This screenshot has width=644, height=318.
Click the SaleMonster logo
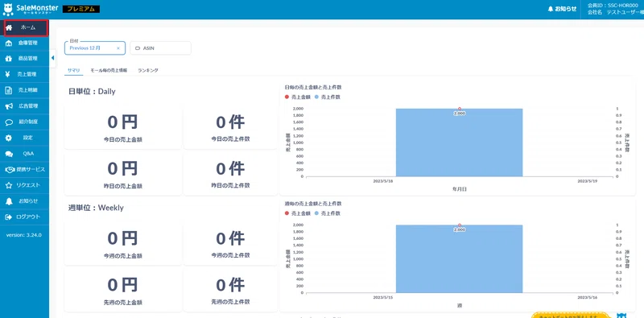click(x=31, y=9)
